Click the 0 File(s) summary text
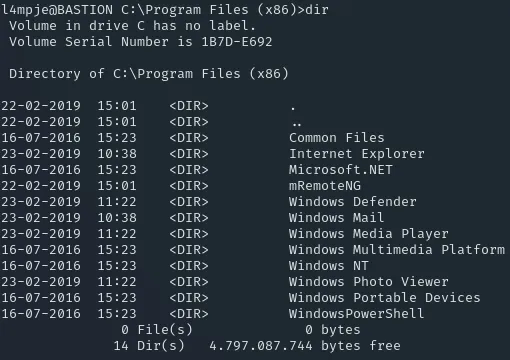 [x=157, y=330]
